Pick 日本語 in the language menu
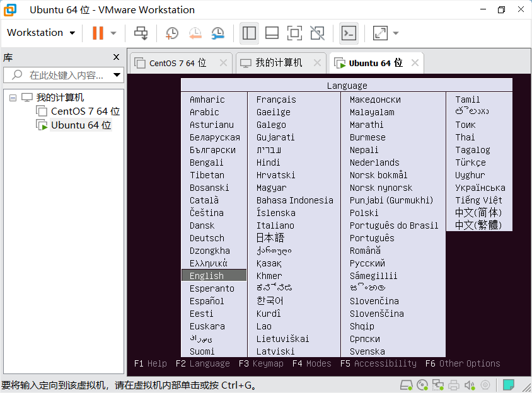This screenshot has width=532, height=393. [270, 237]
